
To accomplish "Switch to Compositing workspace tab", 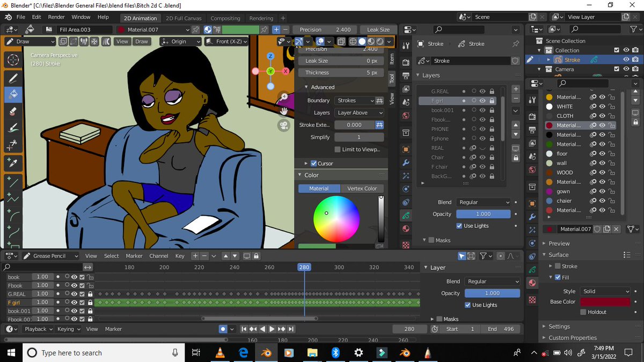I will click(225, 18).
